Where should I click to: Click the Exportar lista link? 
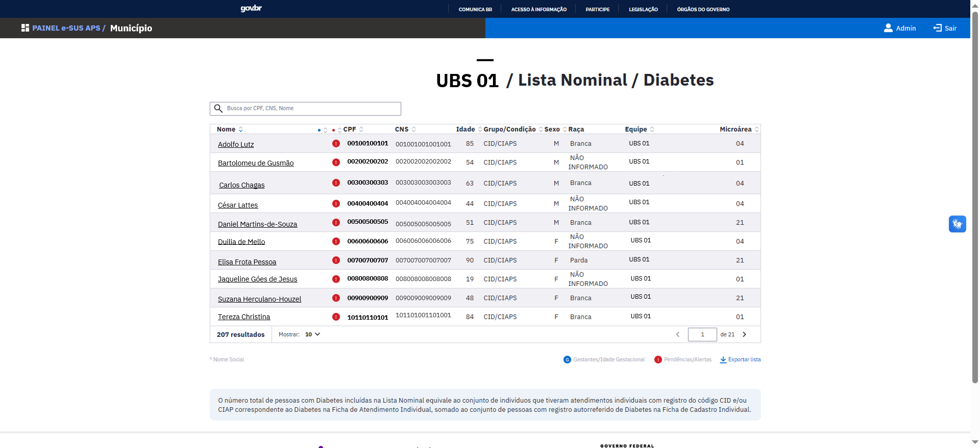[744, 359]
